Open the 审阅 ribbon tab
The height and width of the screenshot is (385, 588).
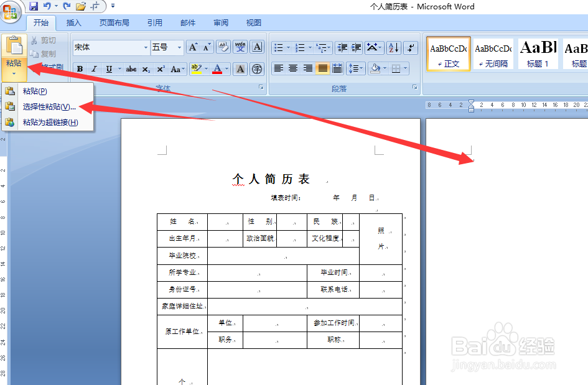point(220,22)
